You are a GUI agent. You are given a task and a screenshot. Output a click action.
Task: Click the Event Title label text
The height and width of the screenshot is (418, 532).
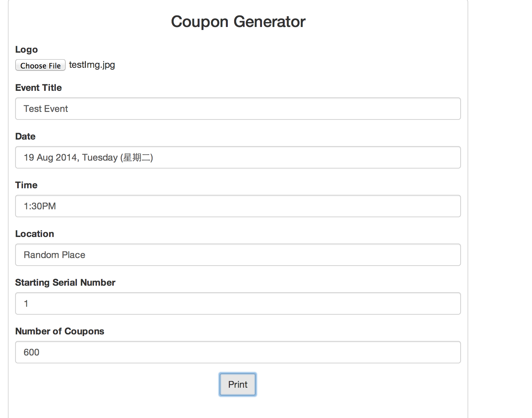pos(38,88)
